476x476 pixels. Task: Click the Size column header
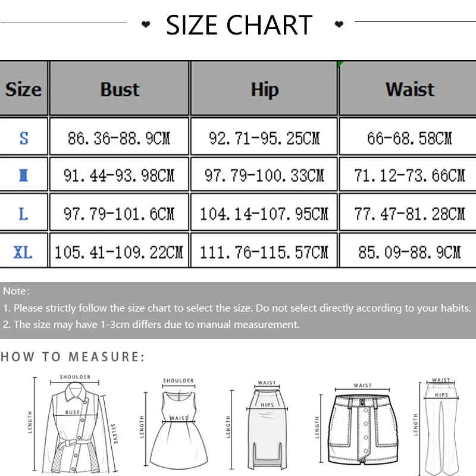pos(23,89)
